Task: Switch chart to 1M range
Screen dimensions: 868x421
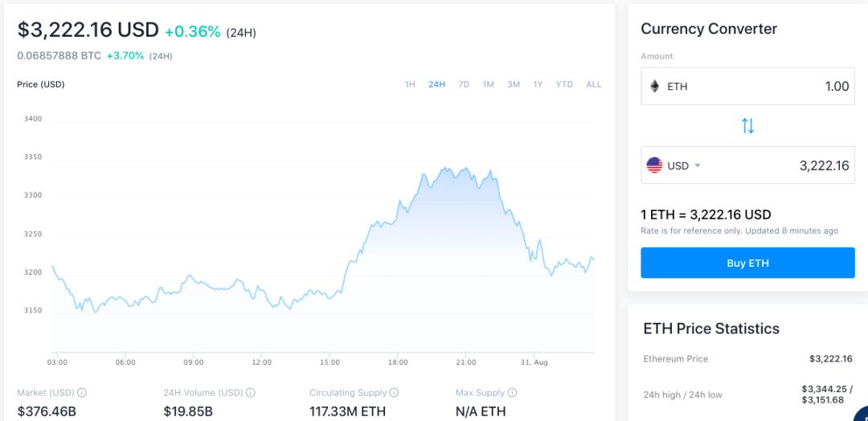Action: click(488, 84)
